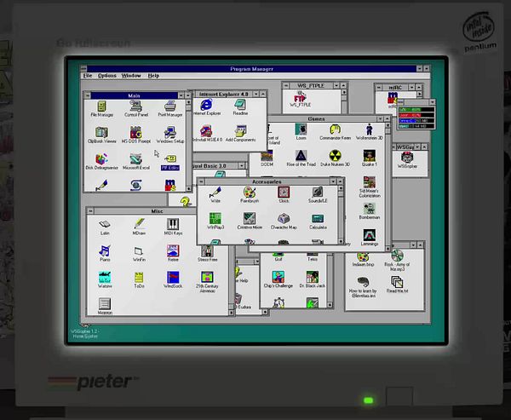Open Accessories window control menu box
Viewport: 511px width, 420px height.
point(201,181)
